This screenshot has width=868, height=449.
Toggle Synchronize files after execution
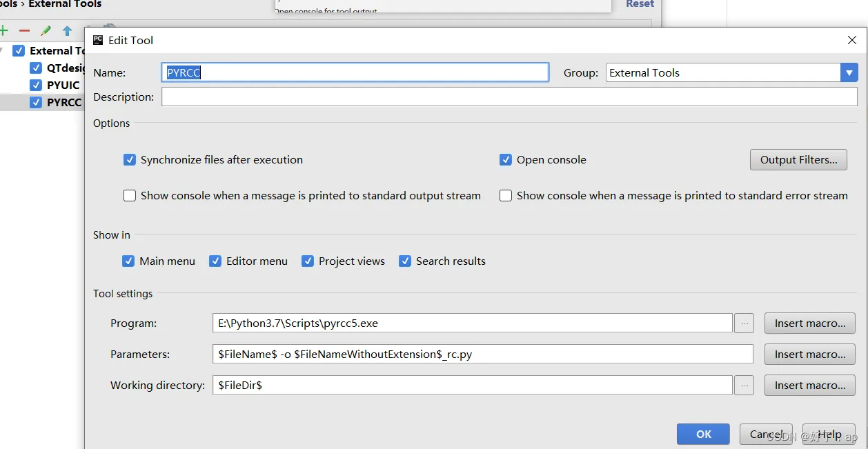[130, 160]
